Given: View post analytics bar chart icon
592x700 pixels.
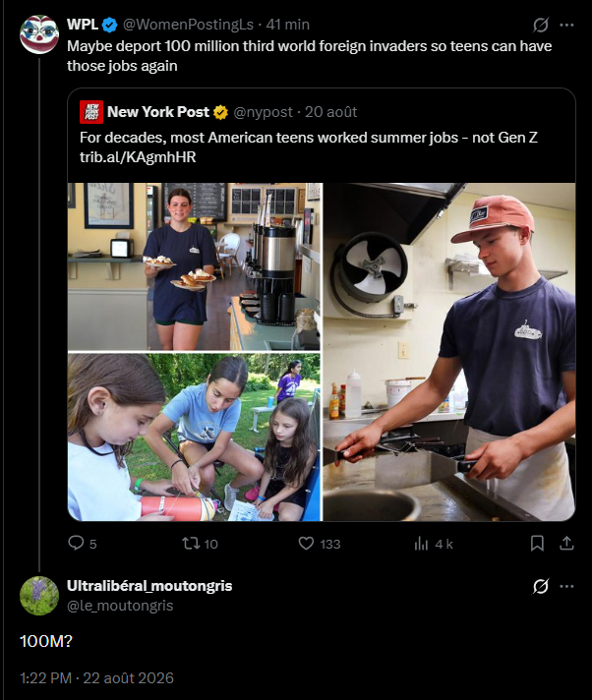Looking at the screenshot, I should coord(421,544).
